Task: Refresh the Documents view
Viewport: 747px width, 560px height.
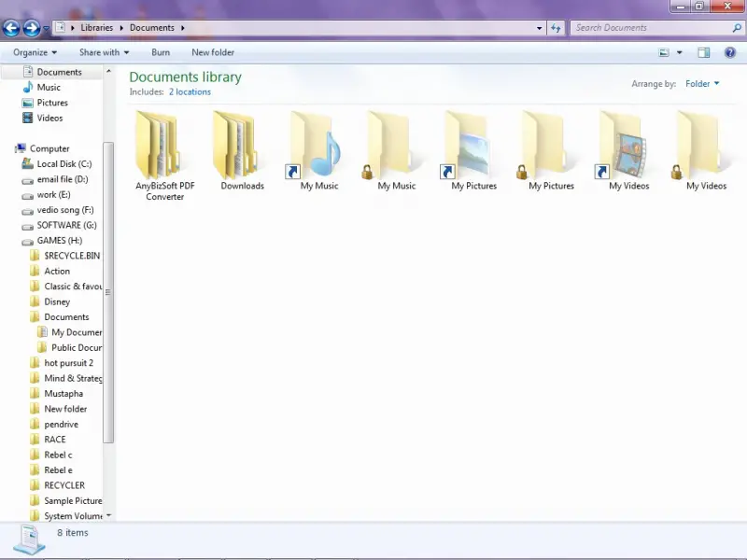Action: click(556, 28)
